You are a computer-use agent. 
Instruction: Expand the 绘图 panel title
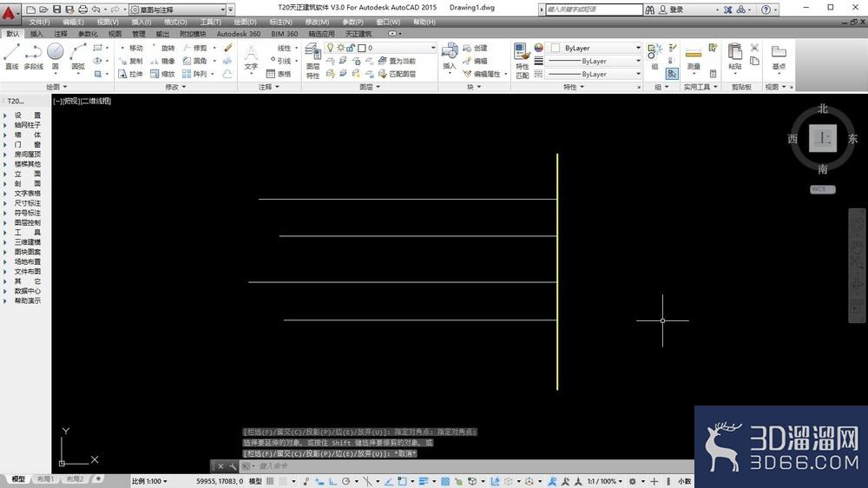click(x=56, y=87)
